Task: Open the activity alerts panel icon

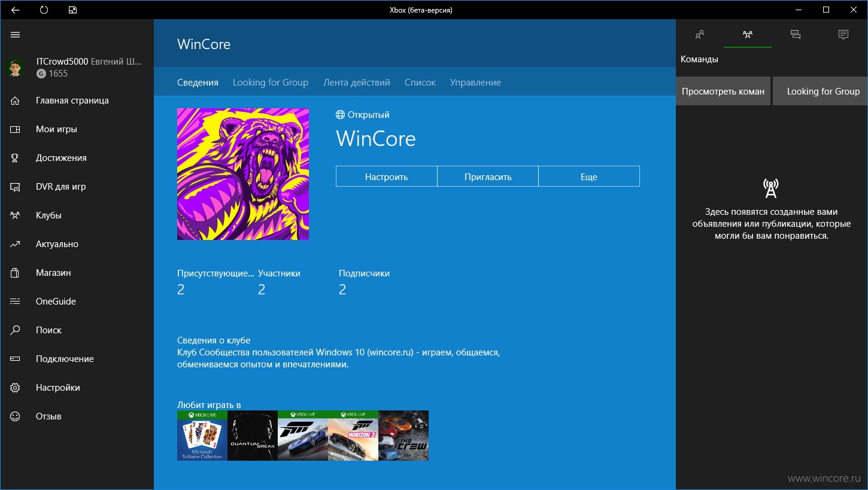Action: pyautogui.click(x=843, y=35)
